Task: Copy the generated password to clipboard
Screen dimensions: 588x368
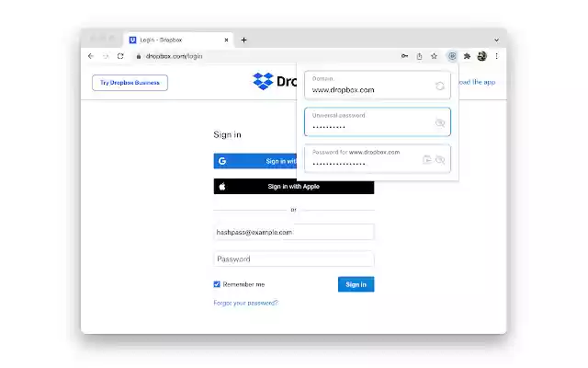Action: click(426, 159)
